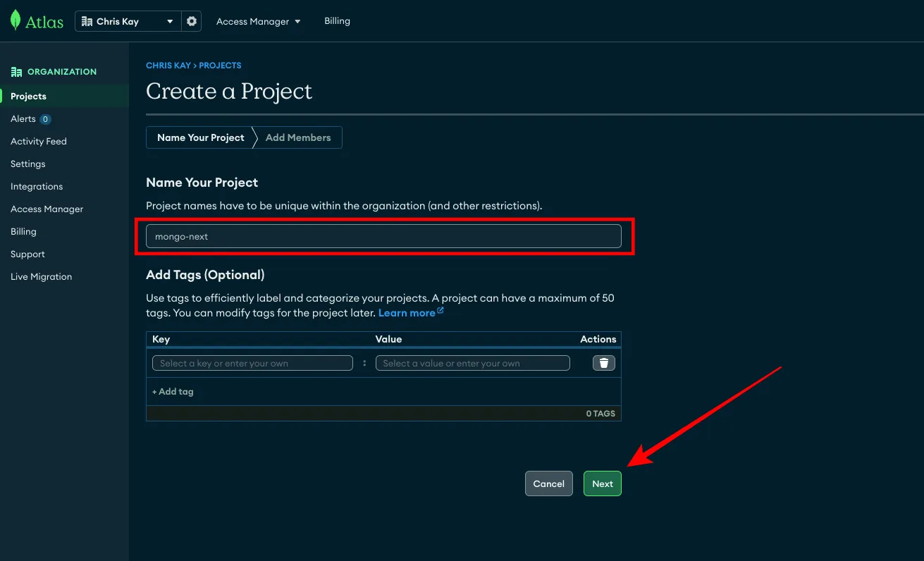Image resolution: width=924 pixels, height=561 pixels.
Task: Select the Name Your Project step
Action: click(x=200, y=137)
